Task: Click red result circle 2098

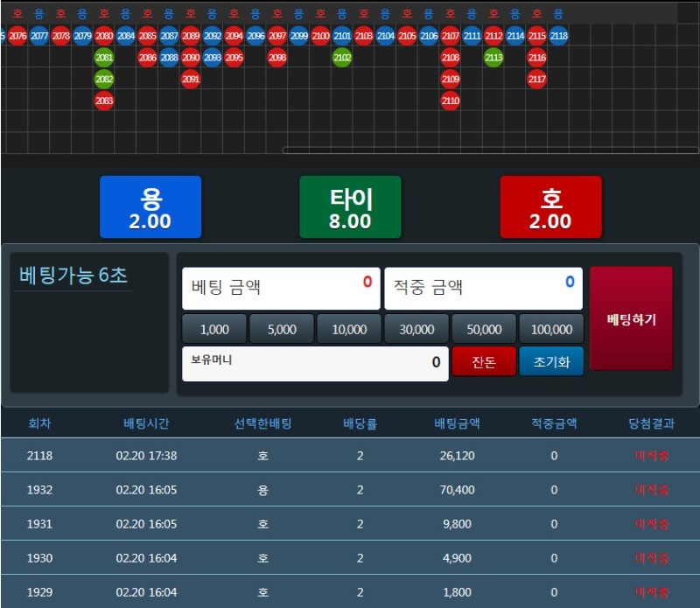Action: coord(277,58)
